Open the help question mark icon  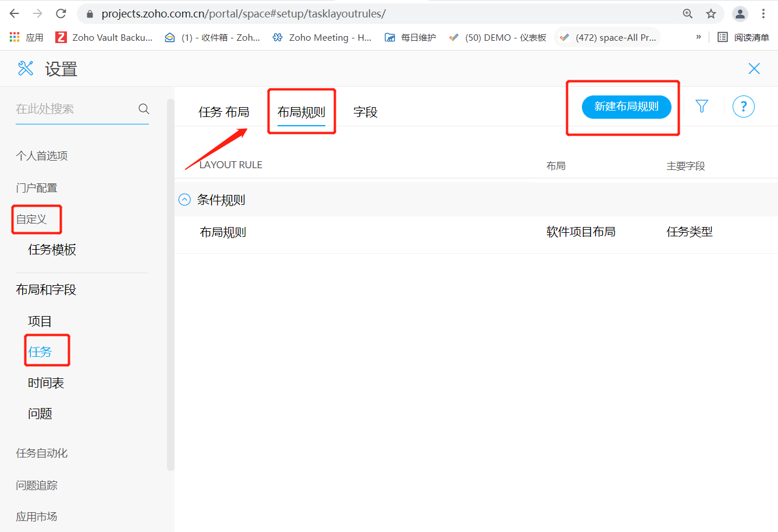click(743, 107)
